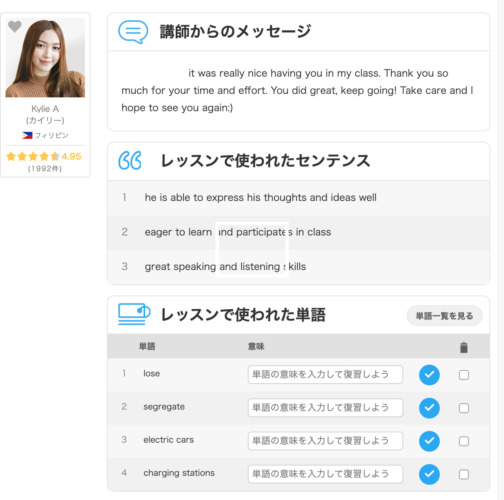Tick the checkbox for 'lose'
This screenshot has height=500, width=504.
coord(464,375)
